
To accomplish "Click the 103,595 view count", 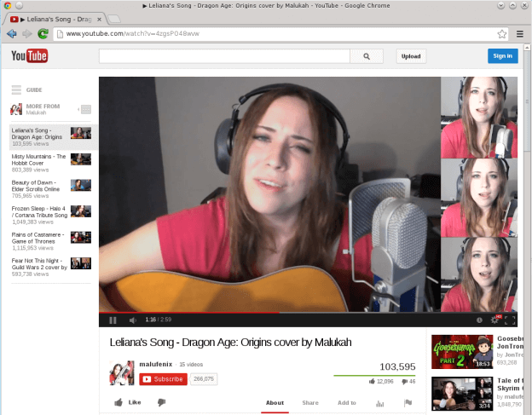I will pos(397,367).
